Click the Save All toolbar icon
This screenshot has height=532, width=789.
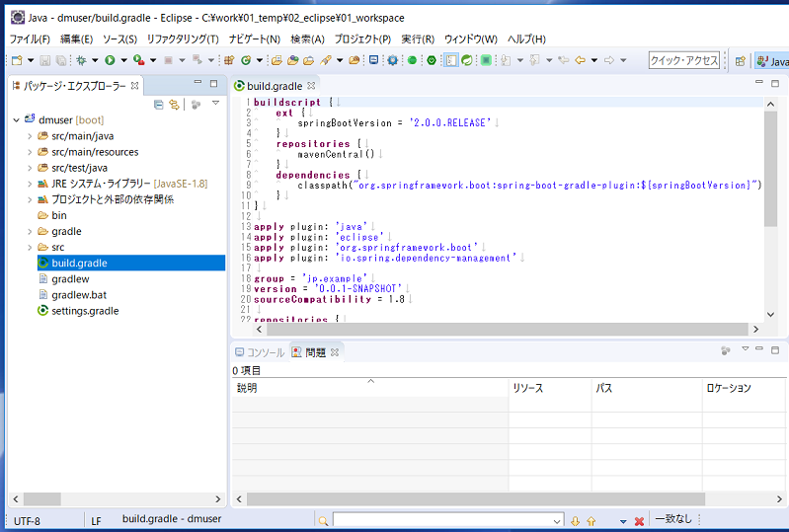61,60
